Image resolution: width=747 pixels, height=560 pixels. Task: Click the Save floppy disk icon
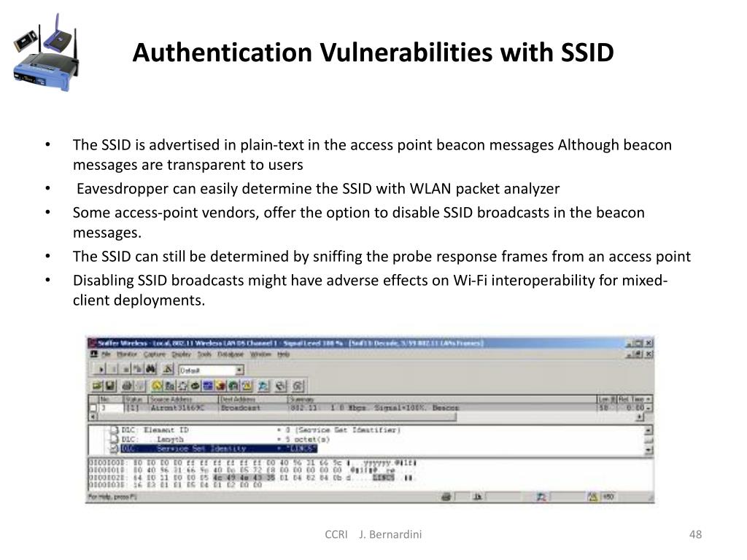[x=111, y=386]
